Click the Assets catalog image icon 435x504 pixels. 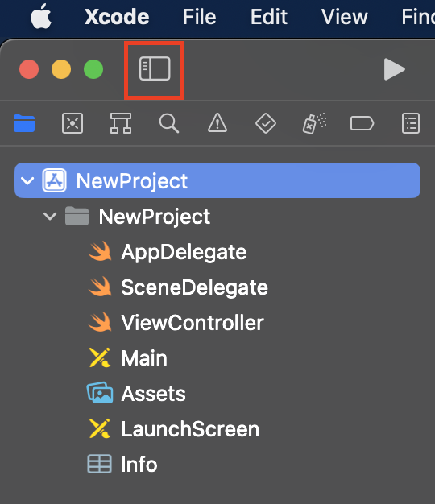coord(100,392)
